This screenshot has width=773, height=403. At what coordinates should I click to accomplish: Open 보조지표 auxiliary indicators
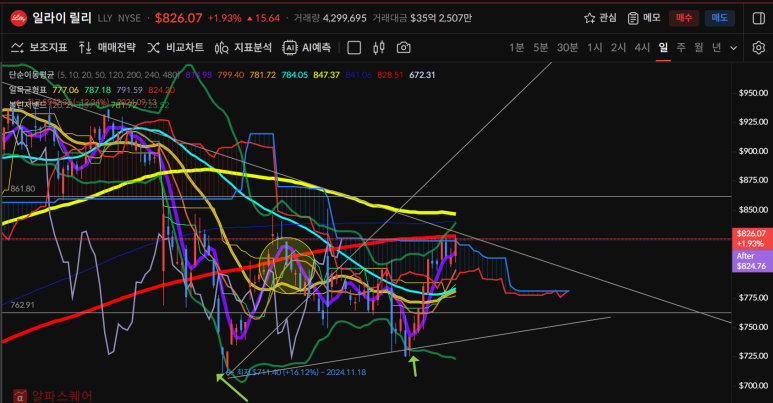pos(39,48)
